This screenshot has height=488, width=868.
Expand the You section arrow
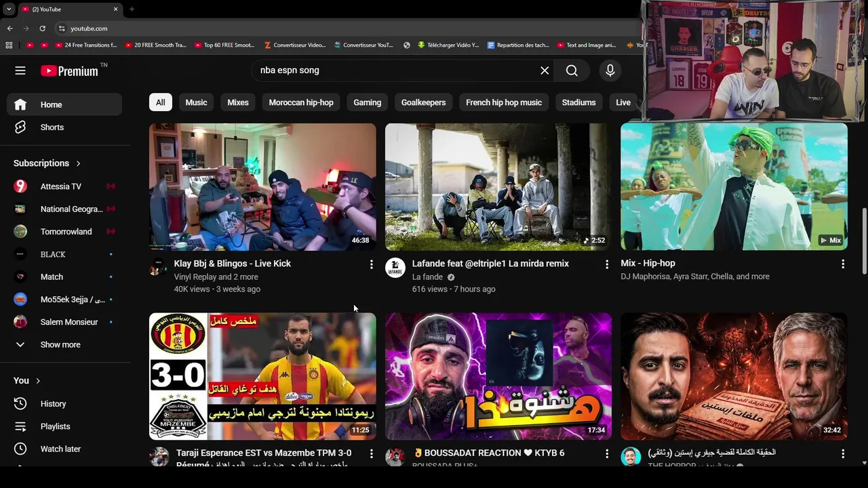pyautogui.click(x=38, y=381)
